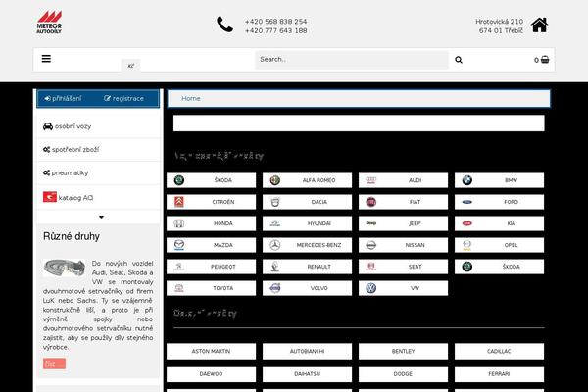Expand the sidebar menu down arrow
Viewport: 588px width, 392px height.
pyautogui.click(x=101, y=217)
